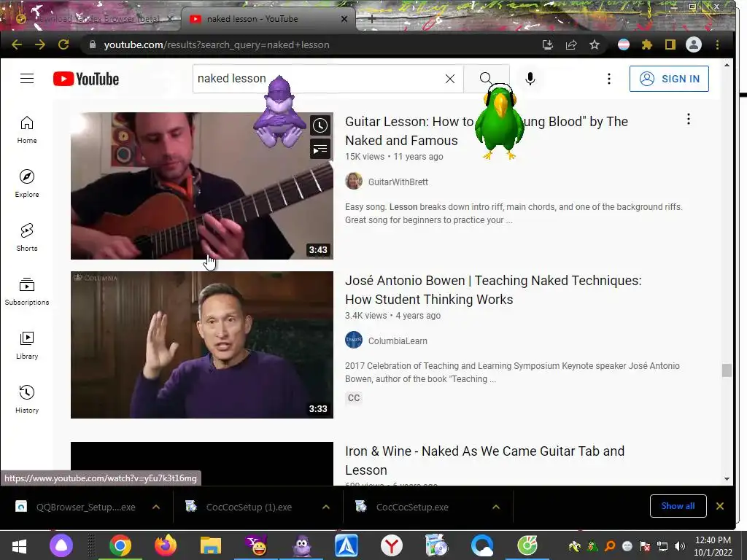The width and height of the screenshot is (747, 560).
Task: Open the Windows Start menu
Action: pos(19,545)
